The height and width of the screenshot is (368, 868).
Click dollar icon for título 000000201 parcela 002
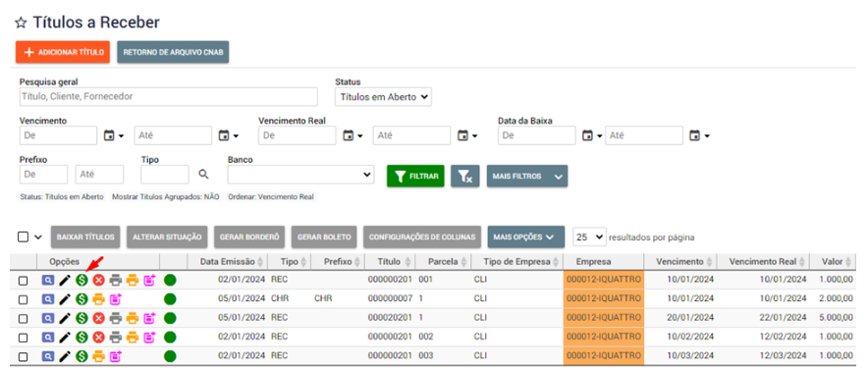(x=81, y=337)
